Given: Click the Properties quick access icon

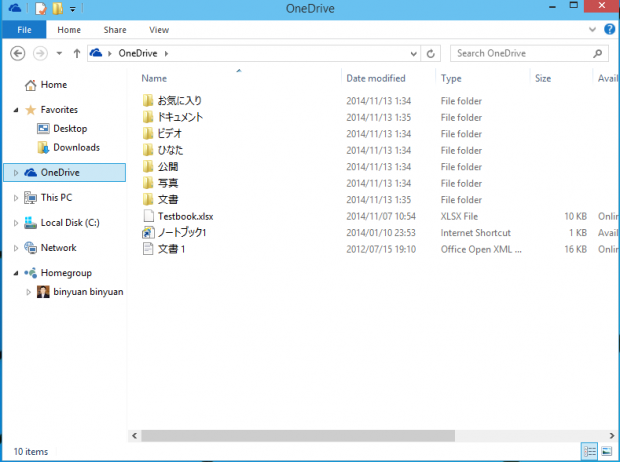Looking at the screenshot, I should click(41, 8).
